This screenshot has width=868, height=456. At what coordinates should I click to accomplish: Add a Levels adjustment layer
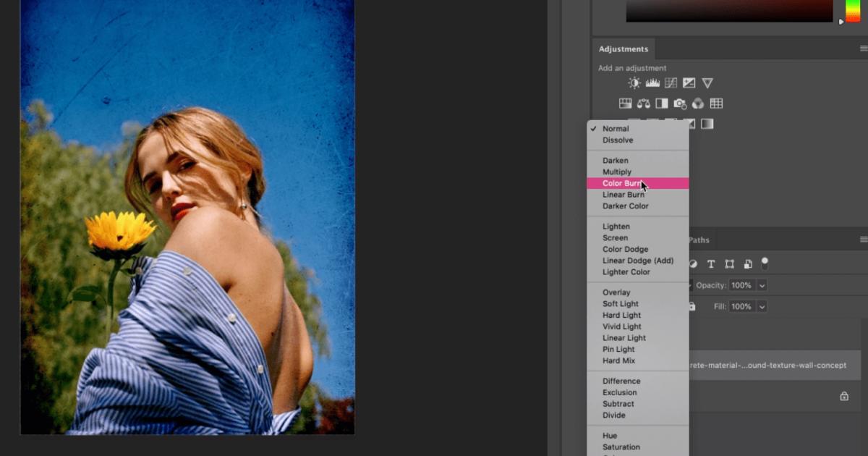(652, 83)
